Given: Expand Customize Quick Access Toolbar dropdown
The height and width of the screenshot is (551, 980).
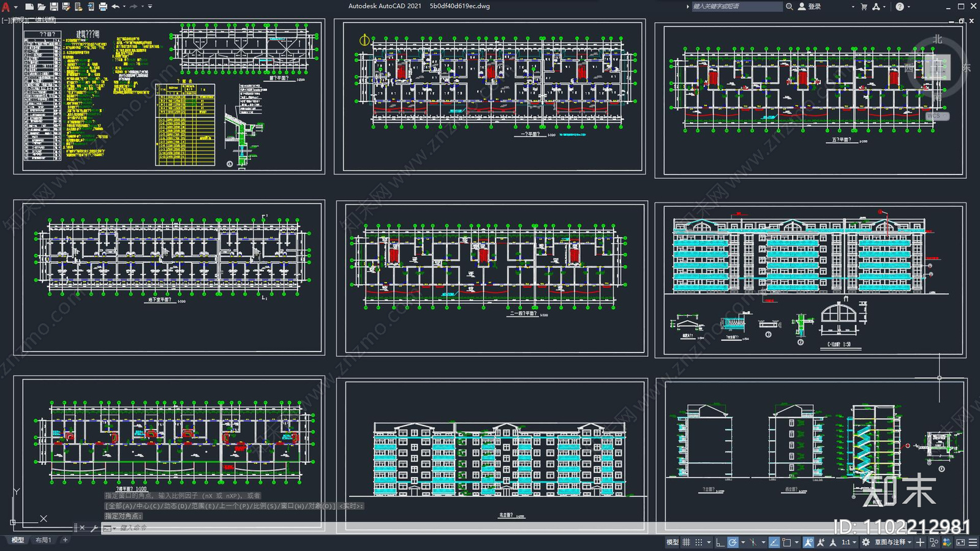Looking at the screenshot, I should [x=150, y=7].
